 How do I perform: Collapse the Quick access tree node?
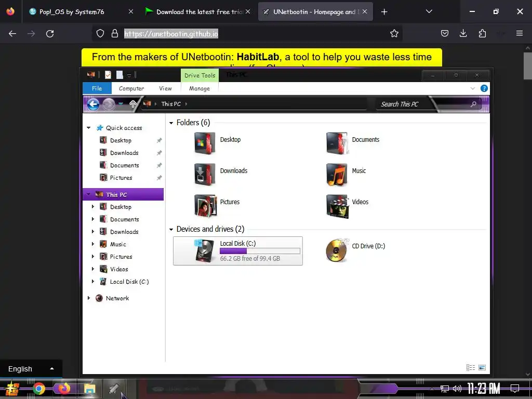pyautogui.click(x=88, y=128)
